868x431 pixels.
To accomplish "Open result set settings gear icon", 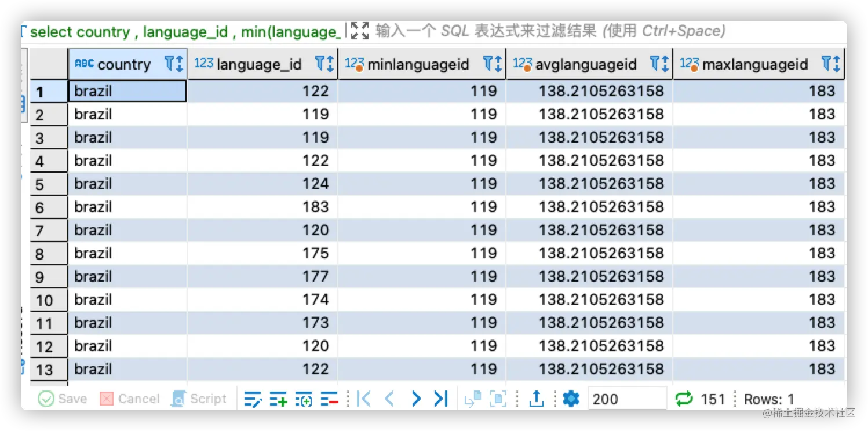I will (571, 399).
